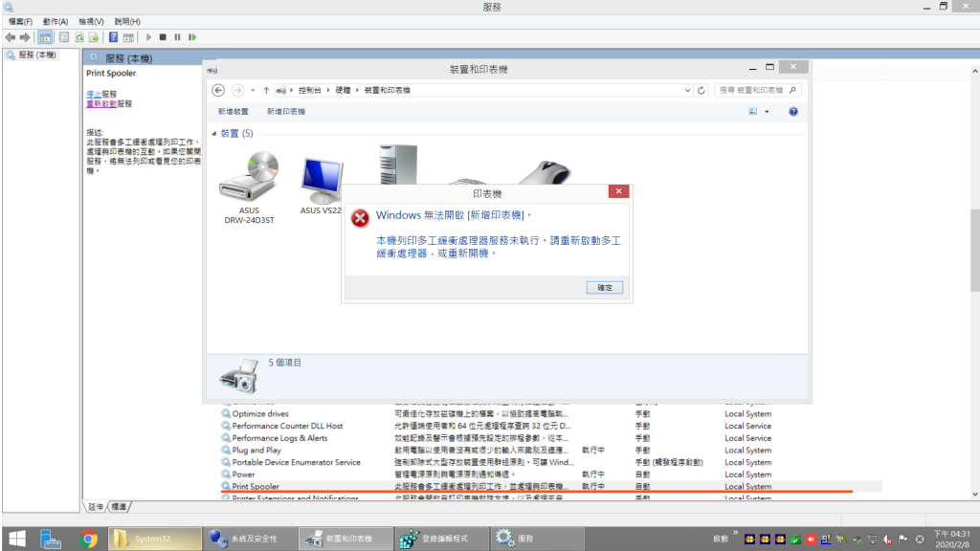The height and width of the screenshot is (551, 980).
Task: Click 控制台 in the address breadcrumb
Action: (310, 91)
